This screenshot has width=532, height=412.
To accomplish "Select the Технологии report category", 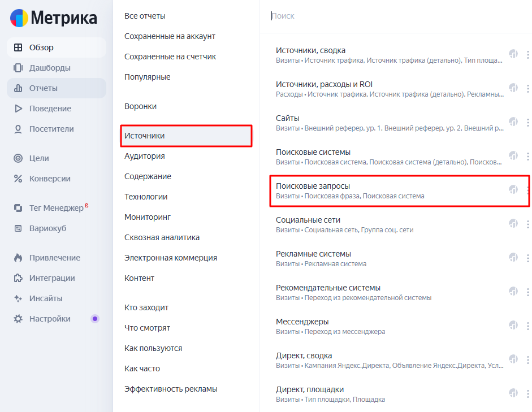I will [x=146, y=197].
